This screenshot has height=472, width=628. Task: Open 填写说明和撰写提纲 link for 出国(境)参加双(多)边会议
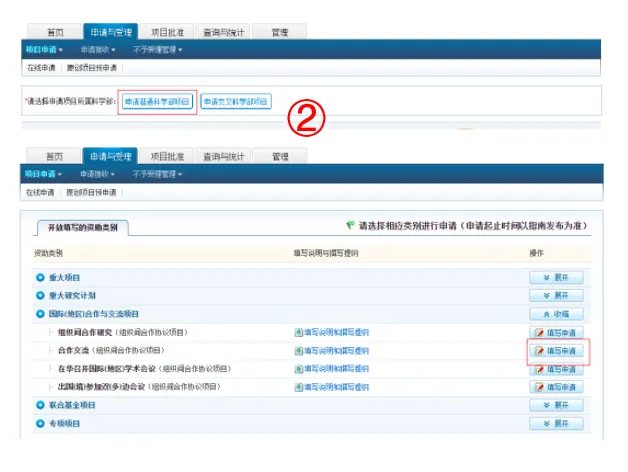tap(336, 387)
